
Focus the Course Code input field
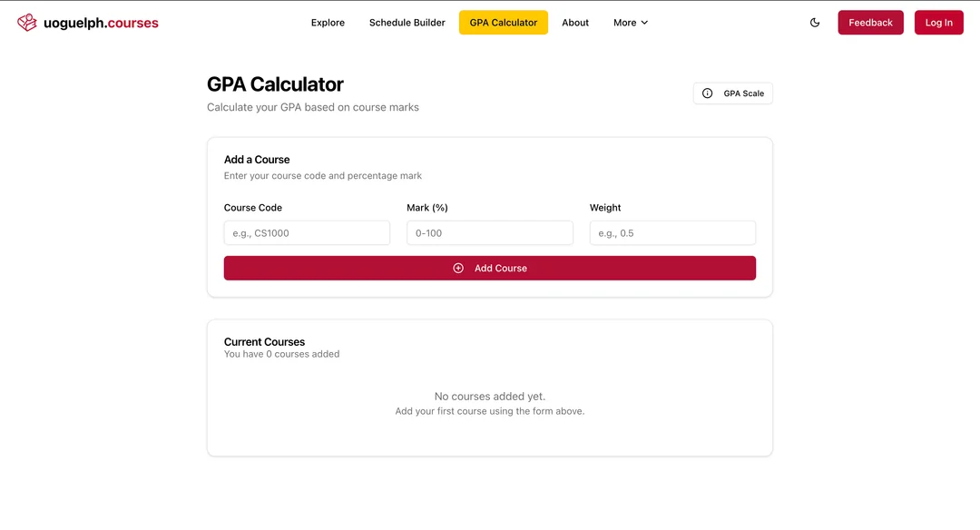click(307, 232)
